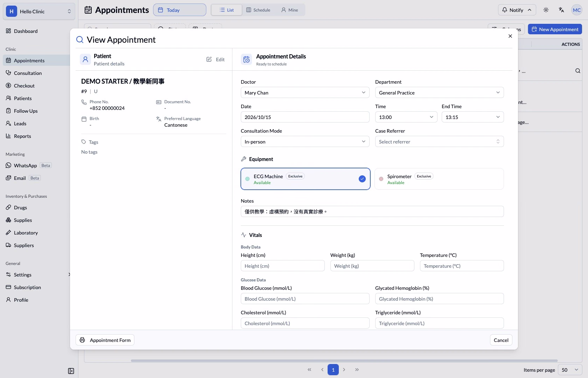This screenshot has width=588, height=378.
Task: Click the search magnifier in the Actions column
Action: click(577, 71)
